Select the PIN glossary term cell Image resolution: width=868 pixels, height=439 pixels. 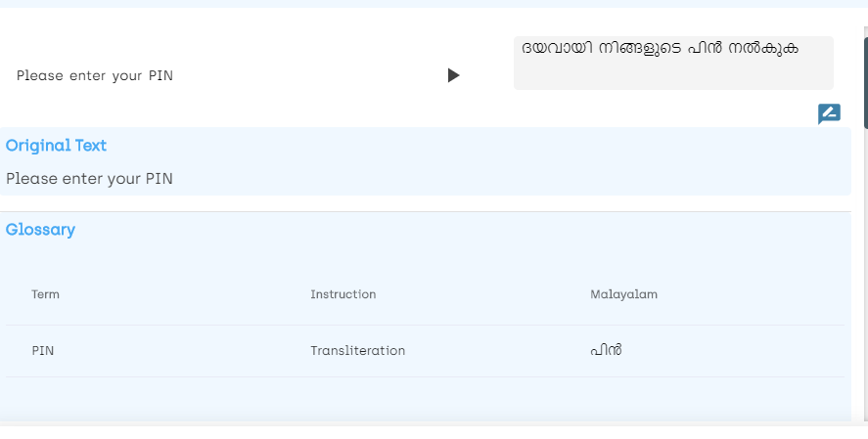coord(42,351)
